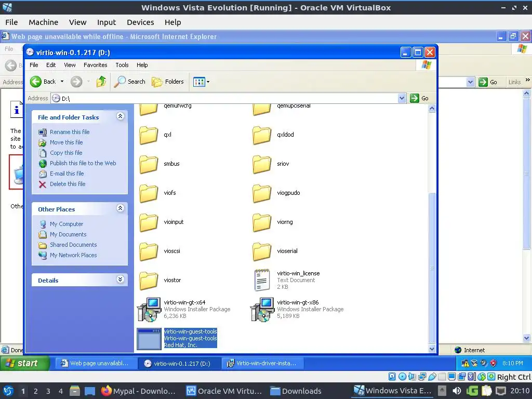Toggle the Folders pane button
The image size is (532, 399).
coord(168,82)
